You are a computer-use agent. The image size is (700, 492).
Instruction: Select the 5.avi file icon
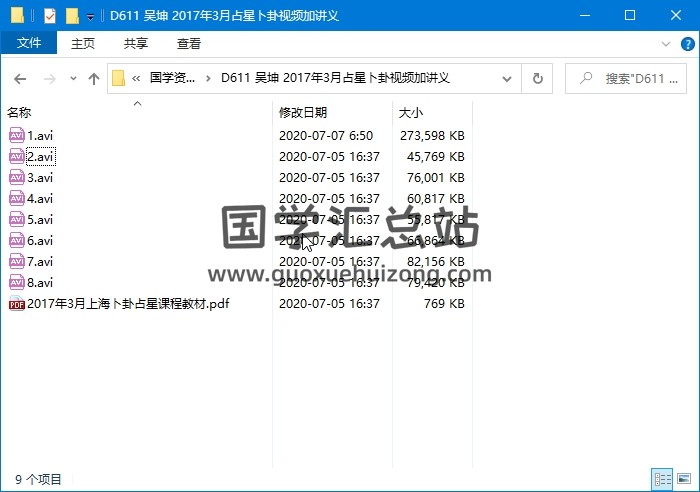tap(17, 219)
